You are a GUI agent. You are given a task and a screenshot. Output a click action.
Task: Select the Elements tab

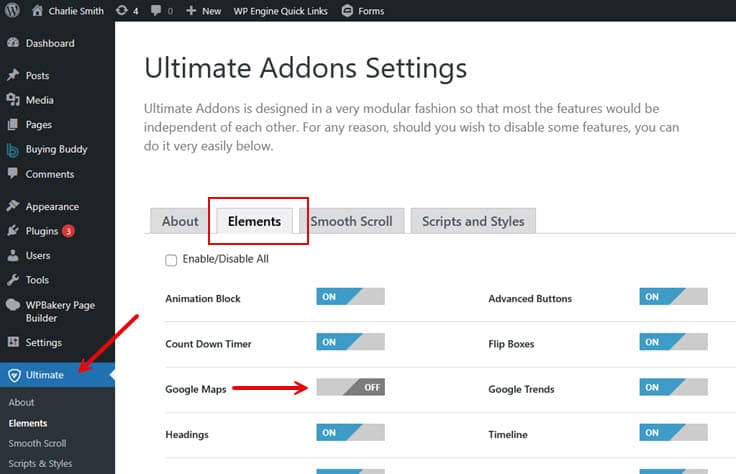click(x=254, y=221)
